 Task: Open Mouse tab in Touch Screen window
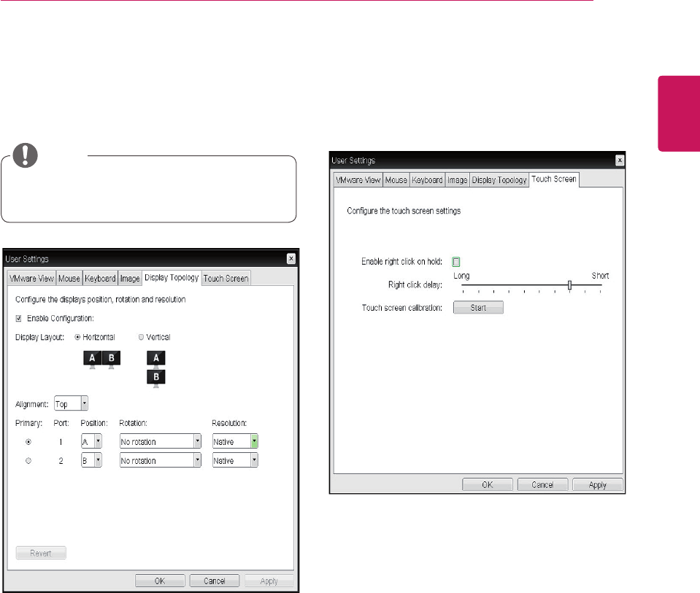[396, 180]
